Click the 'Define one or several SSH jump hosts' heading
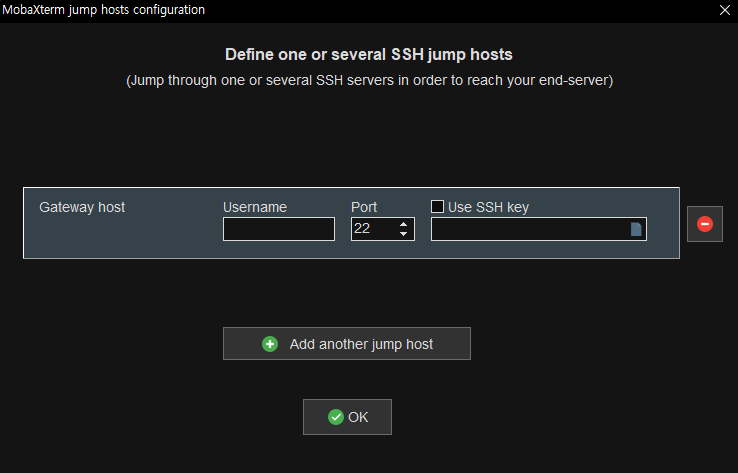 369,55
